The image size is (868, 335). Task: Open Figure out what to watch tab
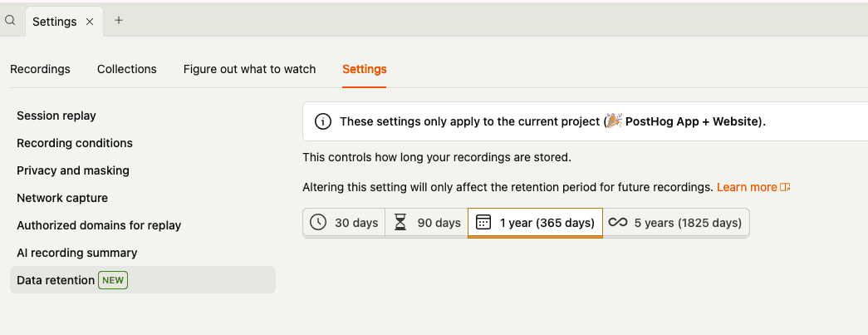tap(249, 69)
